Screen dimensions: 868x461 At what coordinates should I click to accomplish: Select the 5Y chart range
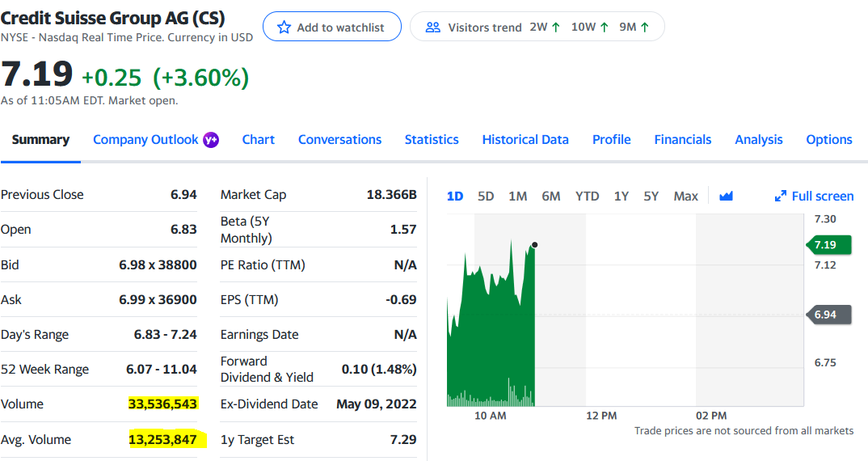(651, 197)
